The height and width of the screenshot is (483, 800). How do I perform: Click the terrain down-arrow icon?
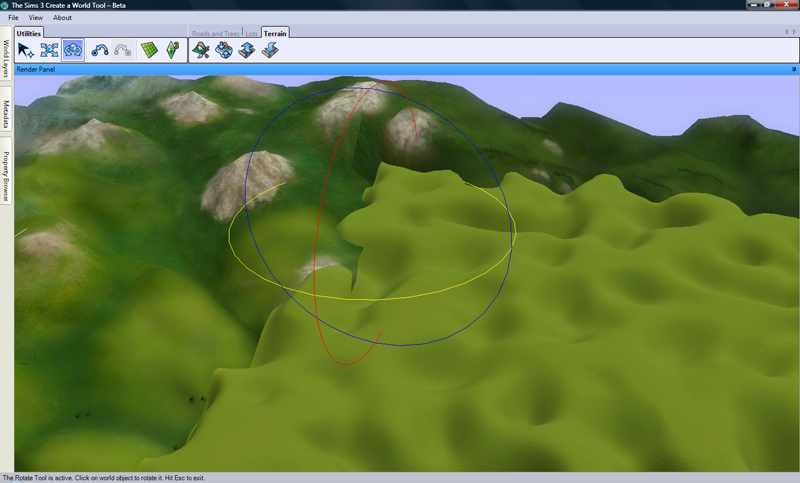point(270,50)
